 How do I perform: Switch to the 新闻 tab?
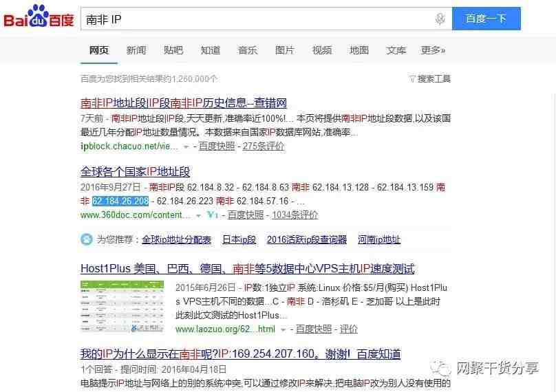point(136,50)
